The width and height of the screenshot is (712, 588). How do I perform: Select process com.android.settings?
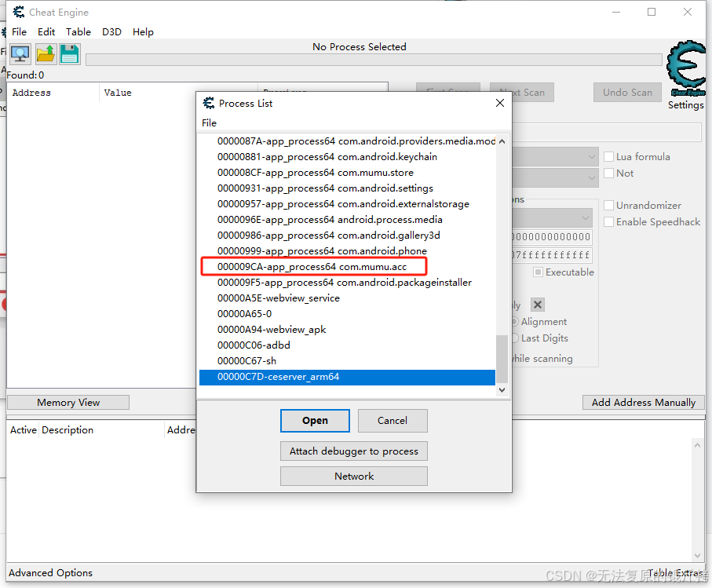[347, 188]
